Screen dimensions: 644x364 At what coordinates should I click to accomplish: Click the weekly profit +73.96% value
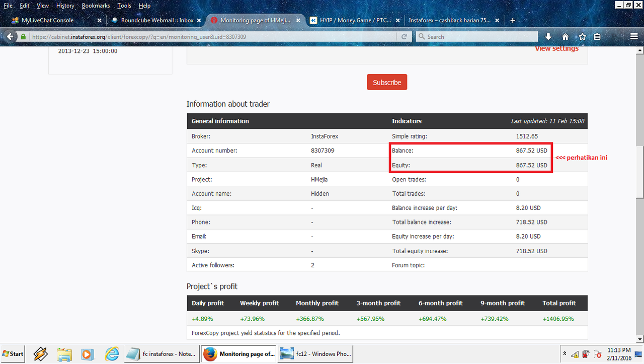[253, 319]
